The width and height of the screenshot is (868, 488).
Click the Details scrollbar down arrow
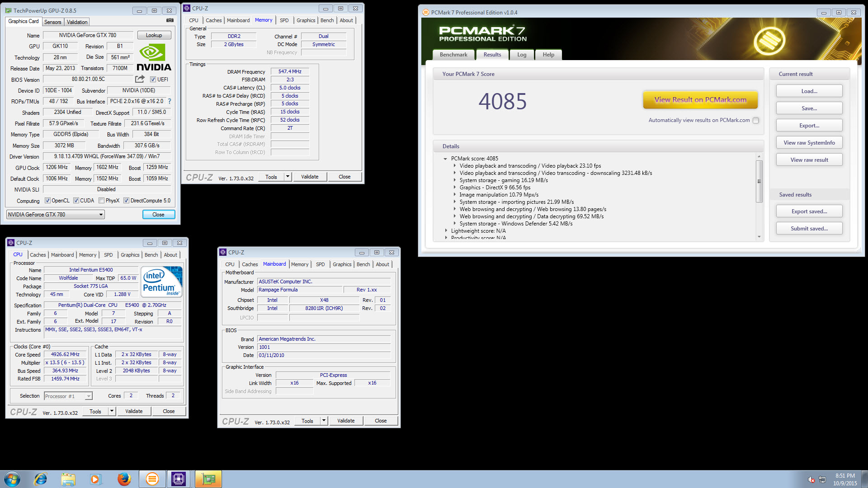(759, 237)
